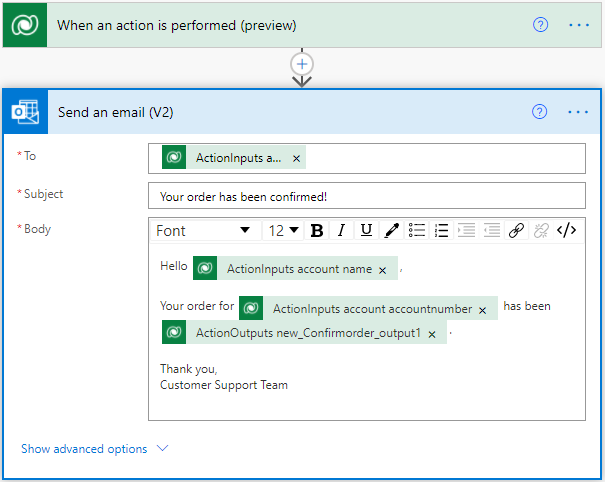Open the Font family dropdown

[205, 231]
